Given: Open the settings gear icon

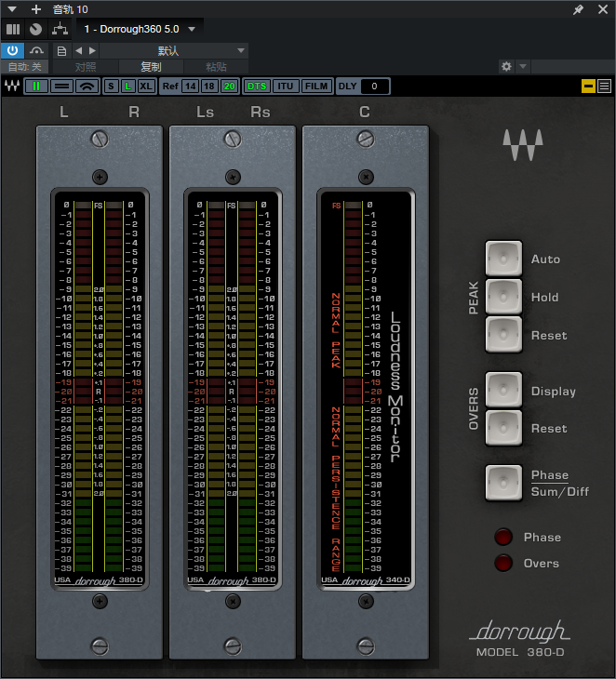Looking at the screenshot, I should 506,67.
